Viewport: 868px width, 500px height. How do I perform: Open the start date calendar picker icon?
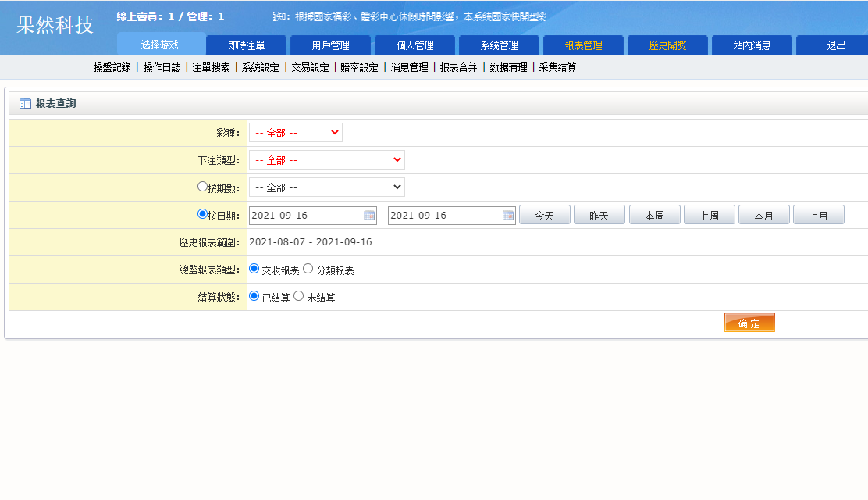368,214
